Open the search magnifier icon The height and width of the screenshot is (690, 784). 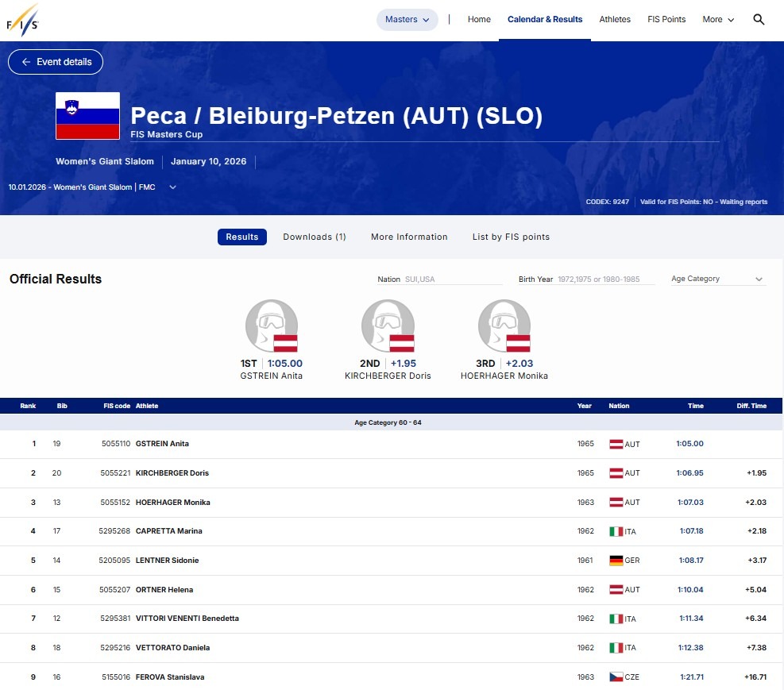pyautogui.click(x=759, y=20)
